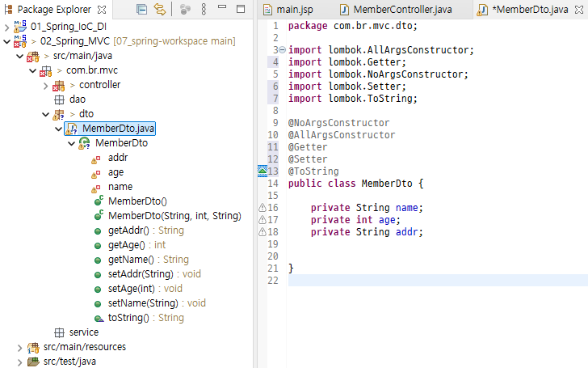The image size is (588, 368).
Task: Click the service package icon
Action: click(59, 332)
